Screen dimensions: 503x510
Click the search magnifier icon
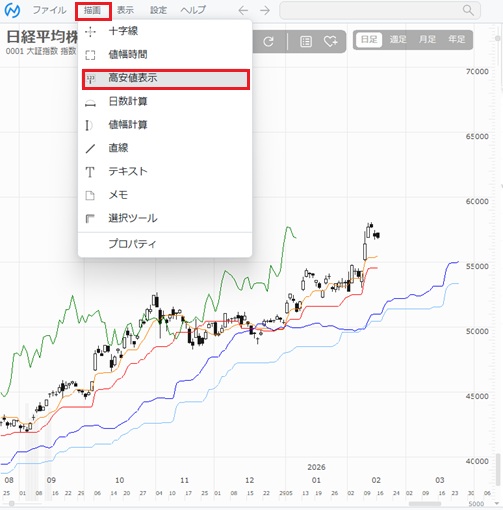coord(468,10)
